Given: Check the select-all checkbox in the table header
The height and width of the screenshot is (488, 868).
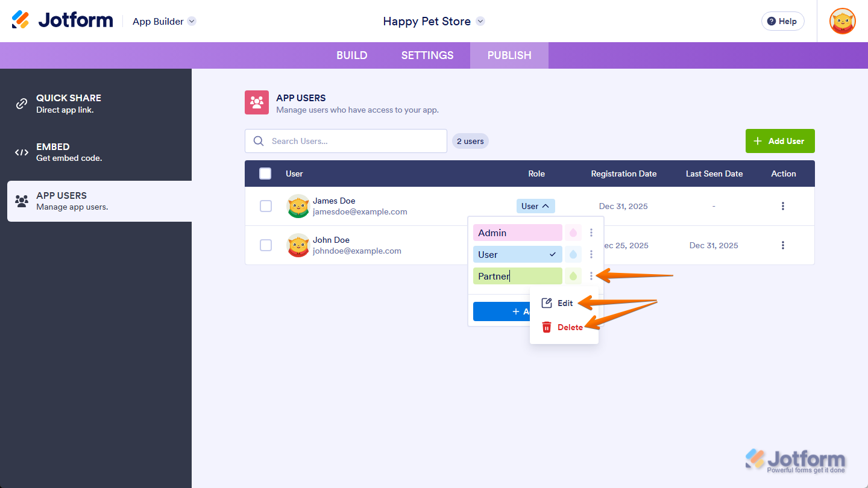Looking at the screenshot, I should (265, 173).
